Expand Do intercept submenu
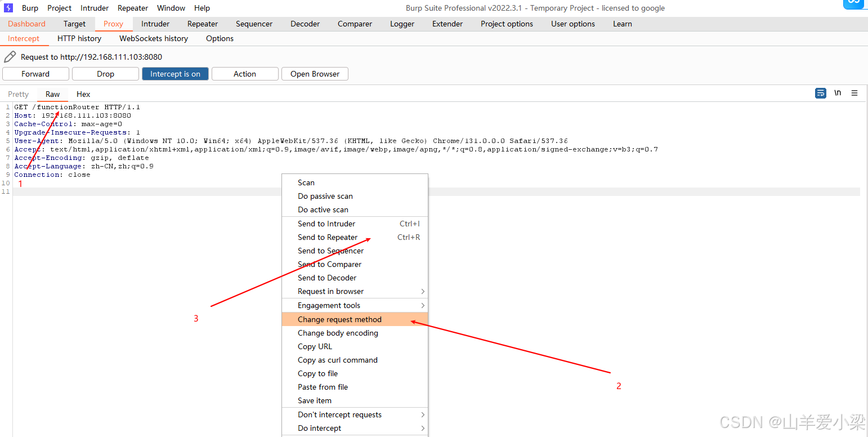Image resolution: width=868 pixels, height=437 pixels. 355,428
